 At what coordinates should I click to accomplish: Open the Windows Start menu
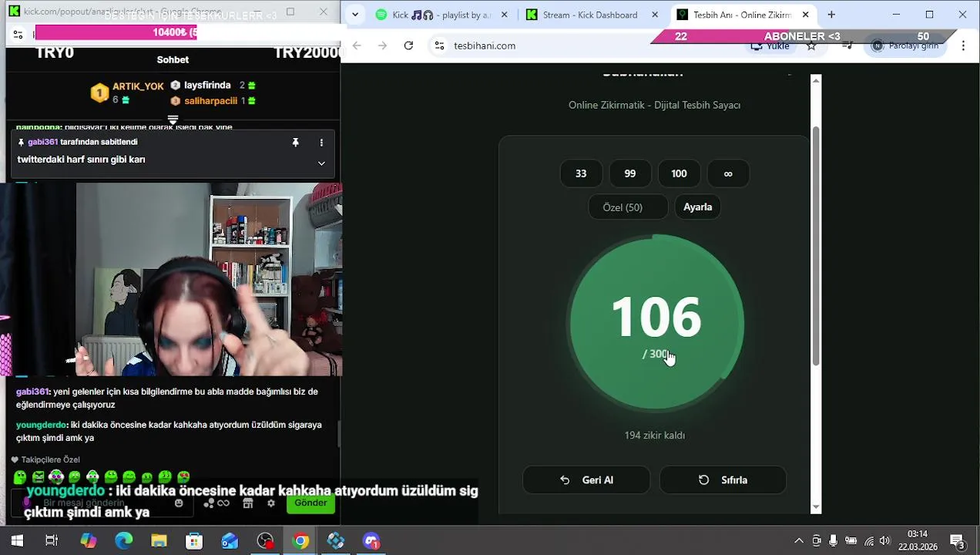point(17,541)
